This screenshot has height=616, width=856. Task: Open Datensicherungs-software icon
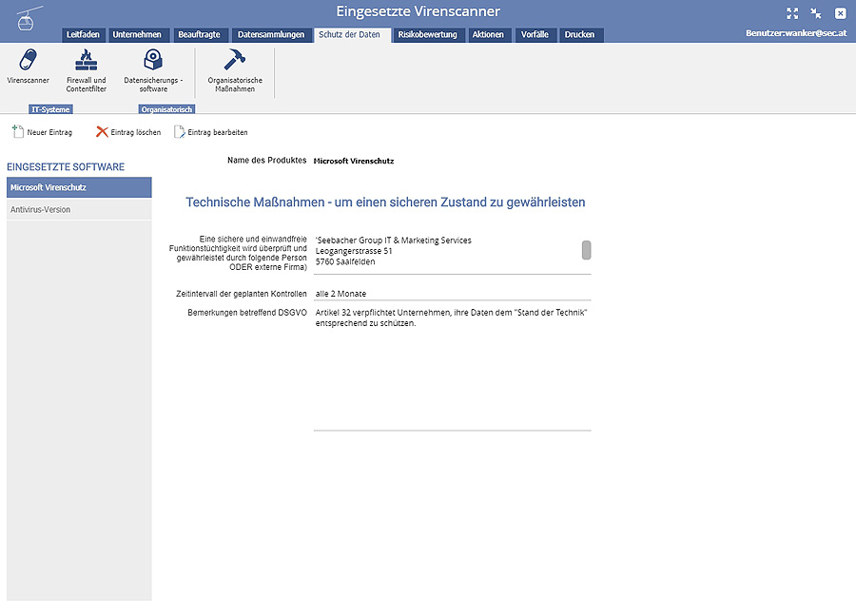pos(153,61)
